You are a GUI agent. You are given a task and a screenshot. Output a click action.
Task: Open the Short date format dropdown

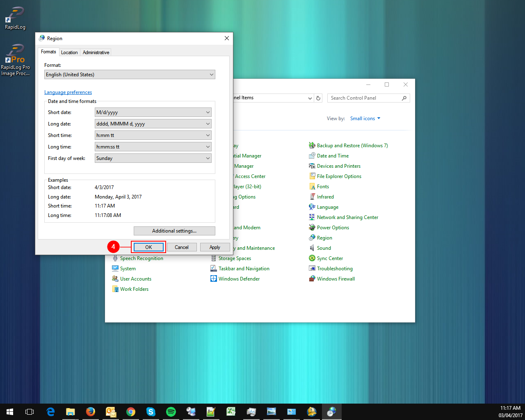(x=153, y=112)
